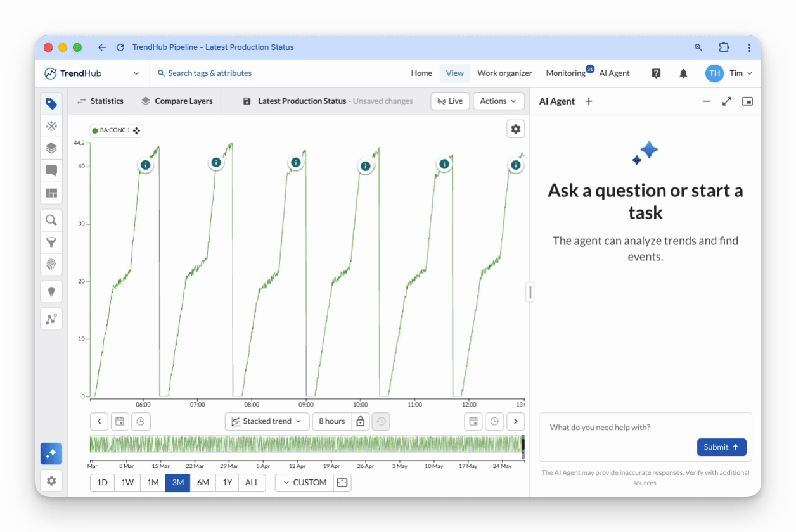This screenshot has height=532, width=796.
Task: Open the fingerprint sidebar icon
Action: pos(51,265)
